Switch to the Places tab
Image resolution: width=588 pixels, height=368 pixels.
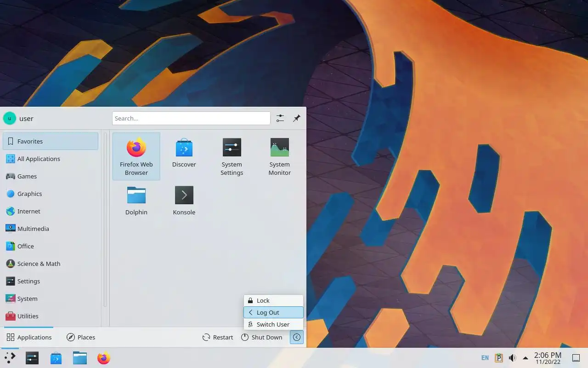click(81, 337)
